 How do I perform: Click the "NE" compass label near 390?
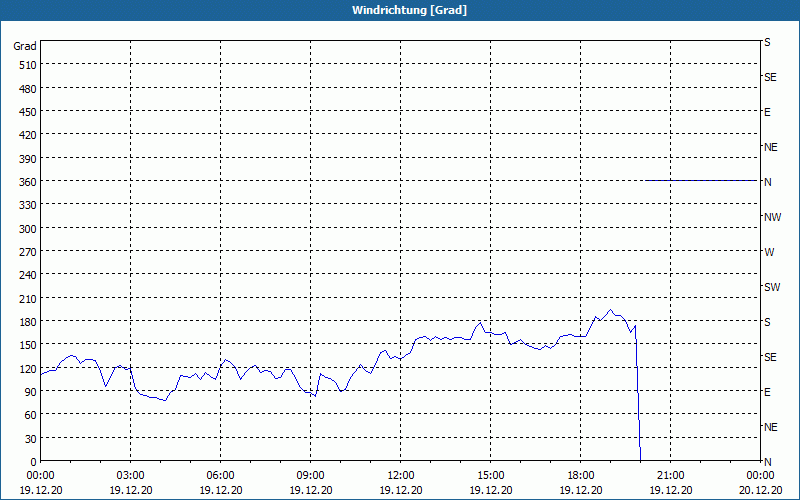click(770, 147)
